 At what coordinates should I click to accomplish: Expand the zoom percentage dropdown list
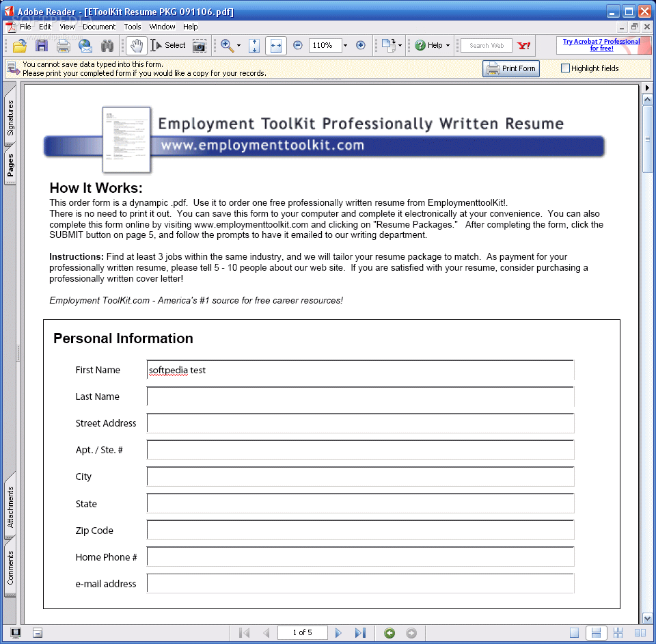(x=346, y=45)
